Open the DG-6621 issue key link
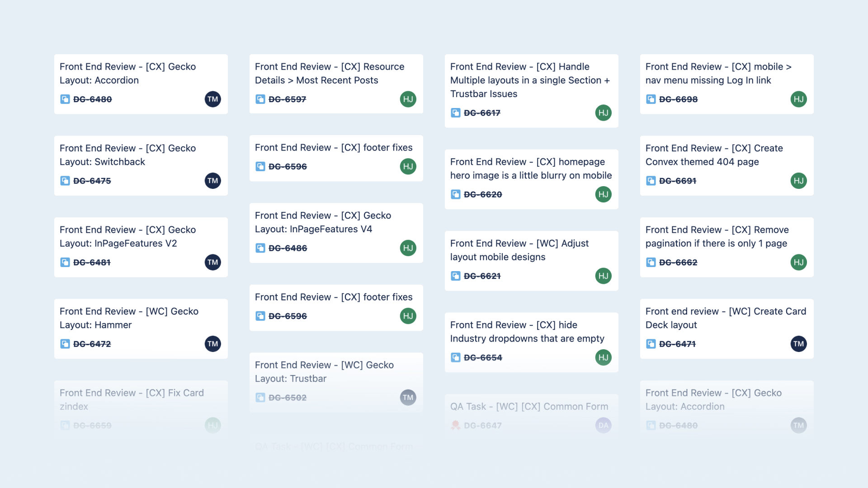The height and width of the screenshot is (488, 868). [482, 276]
